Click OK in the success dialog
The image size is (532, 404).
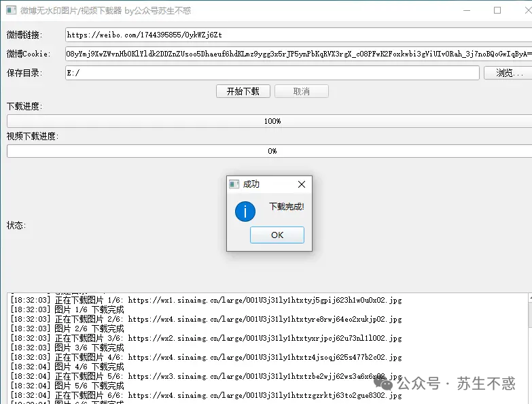point(277,235)
